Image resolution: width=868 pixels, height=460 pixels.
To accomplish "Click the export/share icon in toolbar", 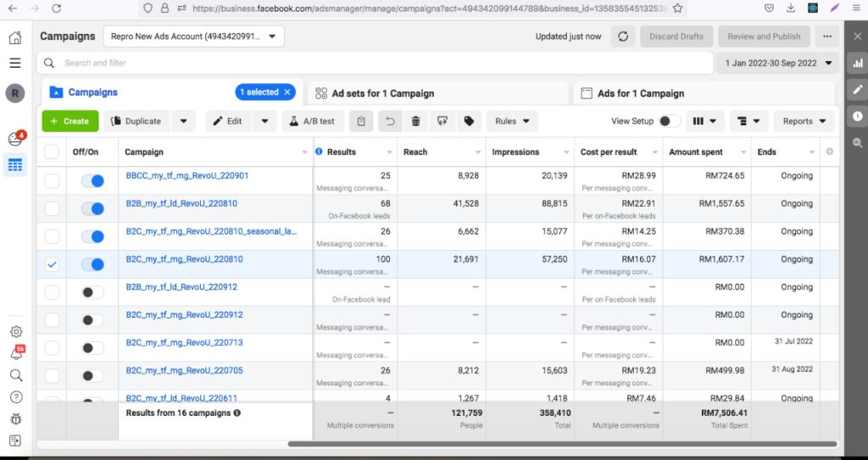I will click(x=442, y=121).
